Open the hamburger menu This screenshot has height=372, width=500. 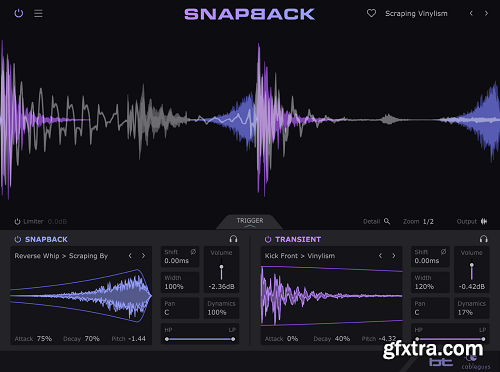click(38, 14)
